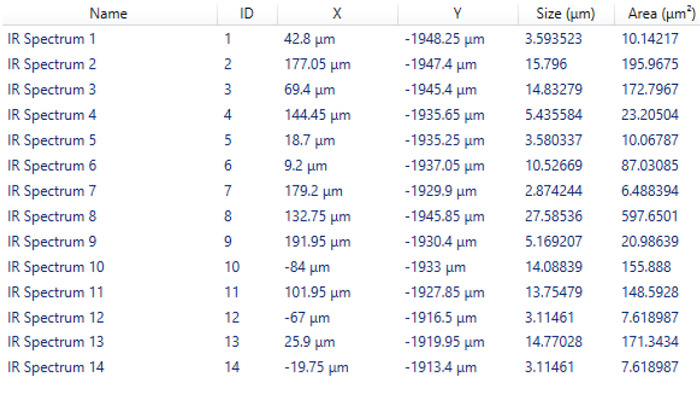Screen dimensions: 700x400
Task: Pick IR Spectrum 5 from the table
Action: (x=350, y=141)
